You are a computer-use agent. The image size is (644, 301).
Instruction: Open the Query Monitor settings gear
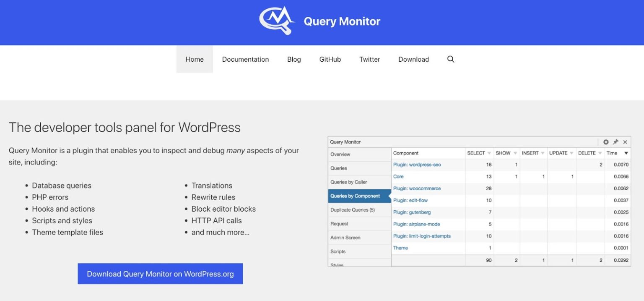(x=606, y=142)
